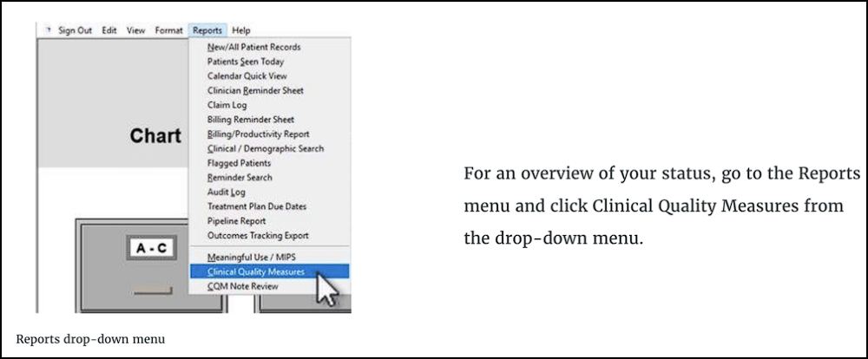Open Calendar Quick View

(x=247, y=75)
